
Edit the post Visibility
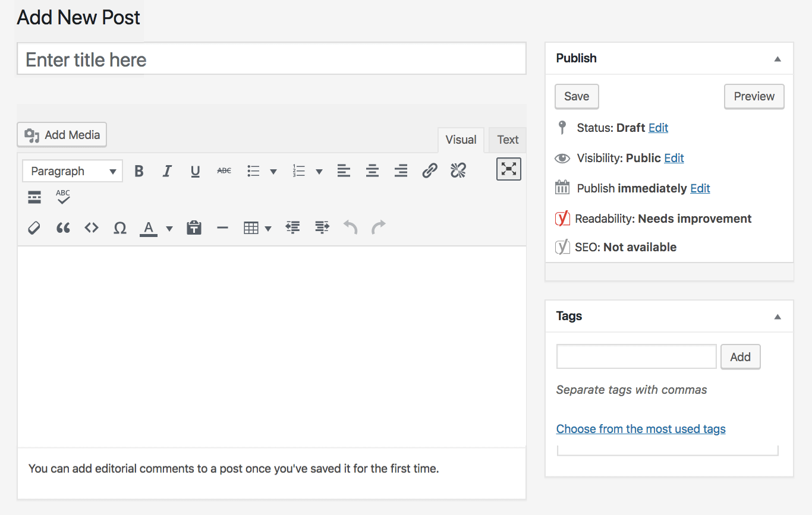(674, 158)
